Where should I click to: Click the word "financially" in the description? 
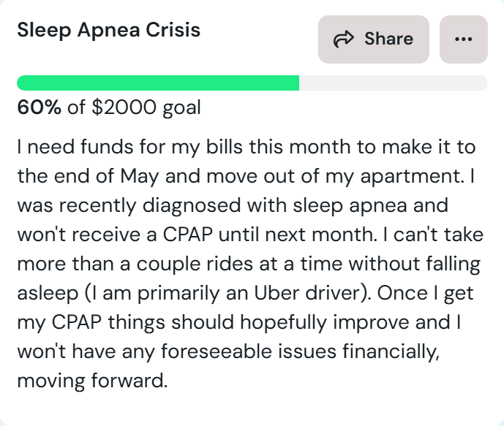(x=389, y=352)
